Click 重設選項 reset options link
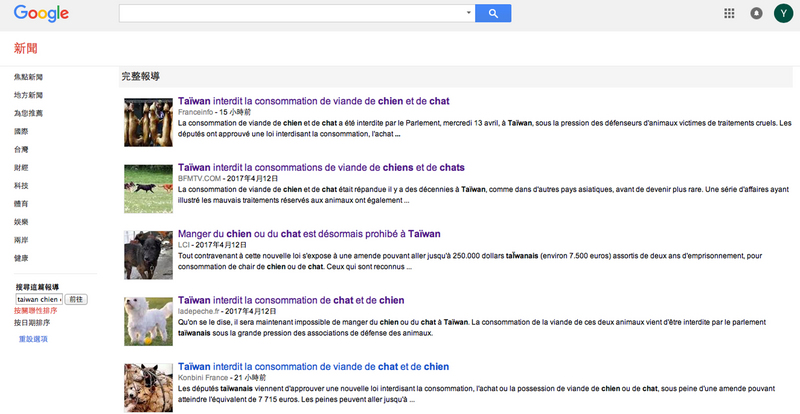 [33, 339]
